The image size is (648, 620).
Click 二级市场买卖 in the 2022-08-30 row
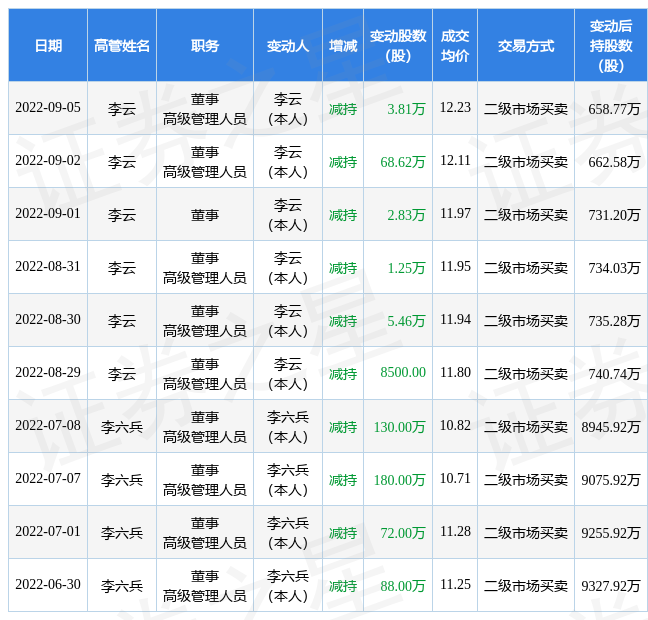pos(526,321)
